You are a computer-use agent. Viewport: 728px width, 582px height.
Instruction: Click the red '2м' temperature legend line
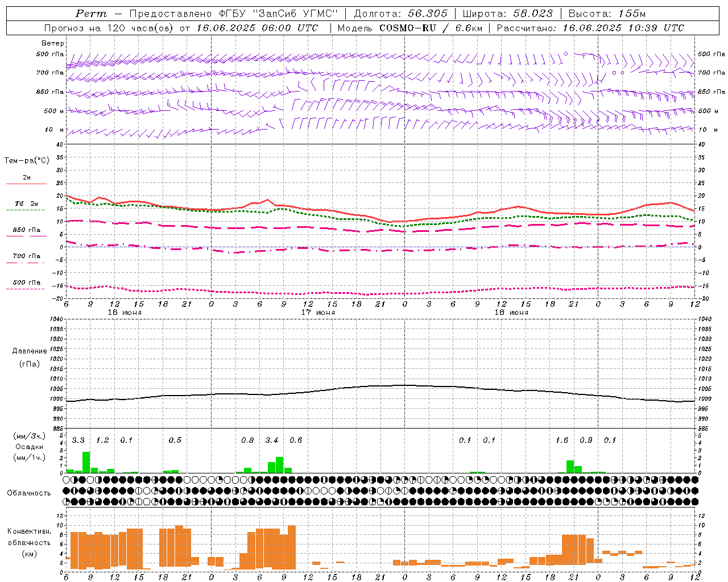tap(26, 184)
